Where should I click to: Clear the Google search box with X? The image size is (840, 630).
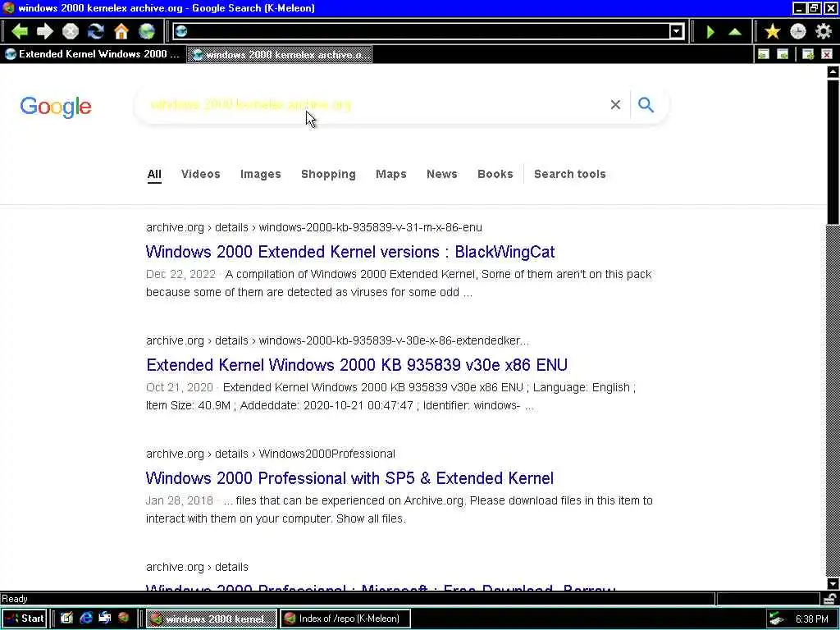615,105
